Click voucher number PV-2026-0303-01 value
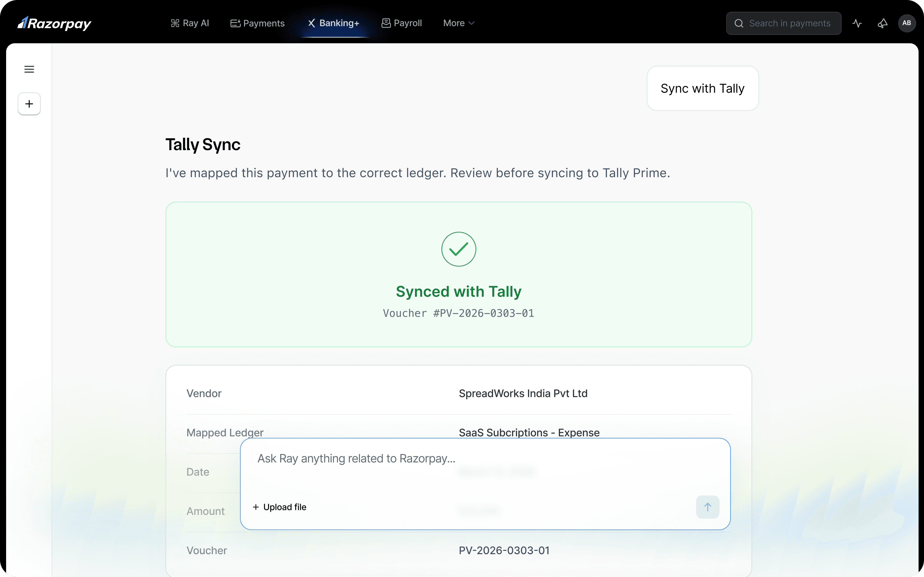This screenshot has width=924, height=577. tap(504, 550)
